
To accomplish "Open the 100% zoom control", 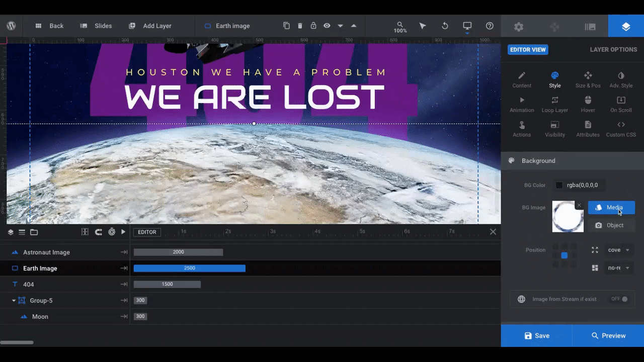I will point(400,27).
